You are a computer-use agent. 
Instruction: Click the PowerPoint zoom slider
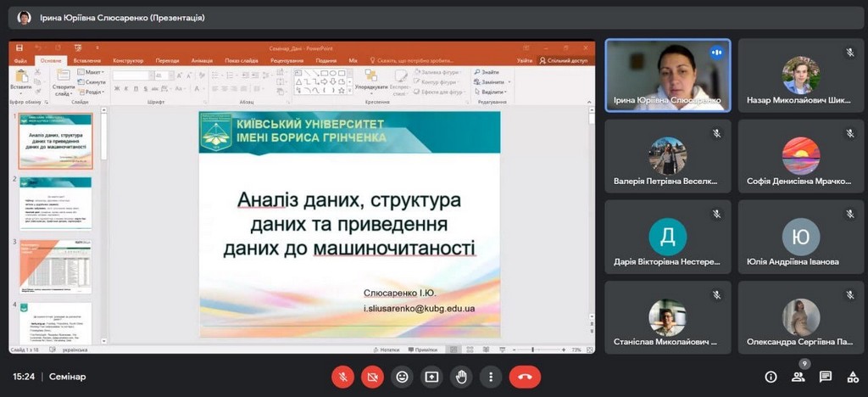(531, 349)
